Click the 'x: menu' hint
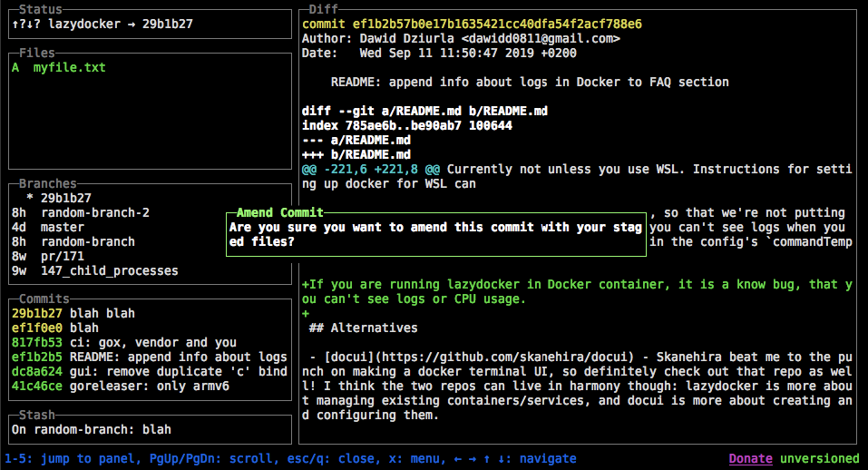Screen dimensions: 868x470 [414, 458]
